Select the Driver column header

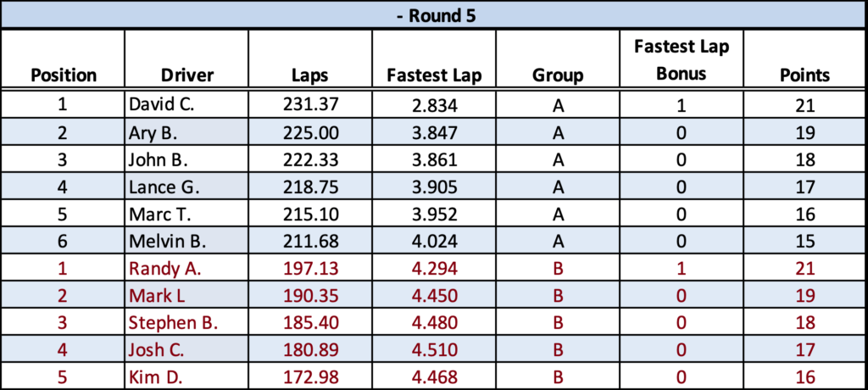pos(186,75)
